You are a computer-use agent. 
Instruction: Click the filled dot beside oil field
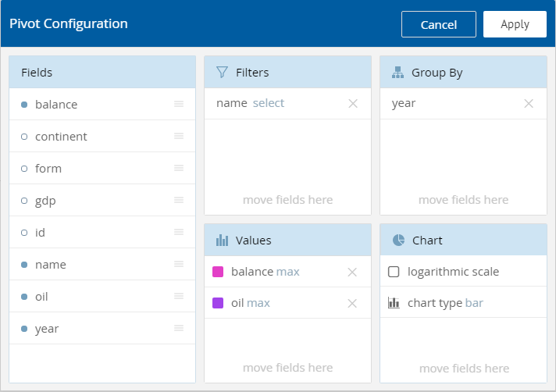pos(24,297)
